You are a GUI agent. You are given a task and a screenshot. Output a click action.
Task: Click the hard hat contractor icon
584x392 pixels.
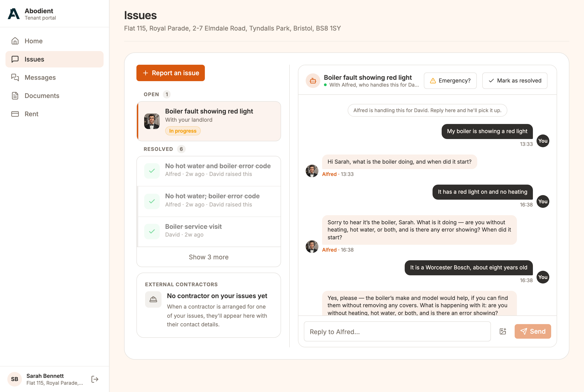click(153, 299)
